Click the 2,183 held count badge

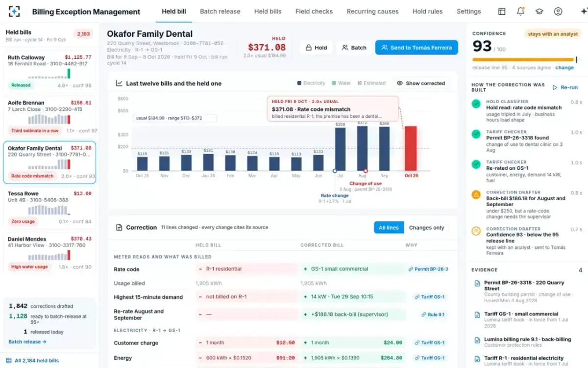[x=84, y=34]
